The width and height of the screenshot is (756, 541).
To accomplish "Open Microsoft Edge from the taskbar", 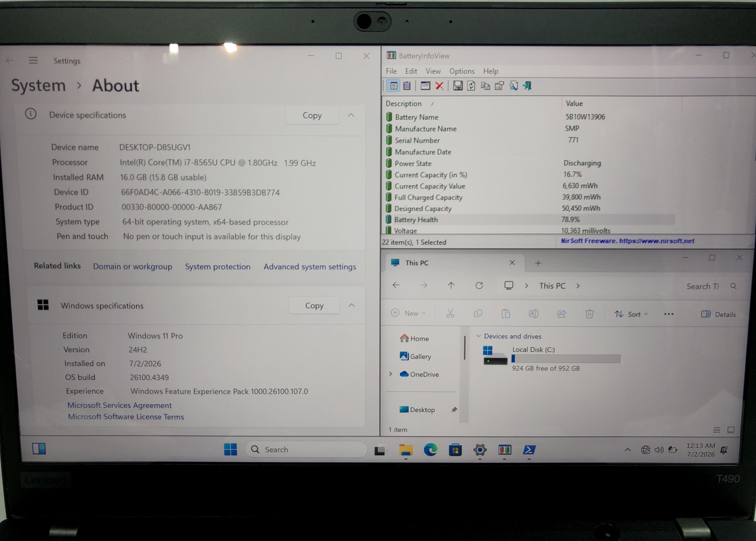I will coord(430,450).
